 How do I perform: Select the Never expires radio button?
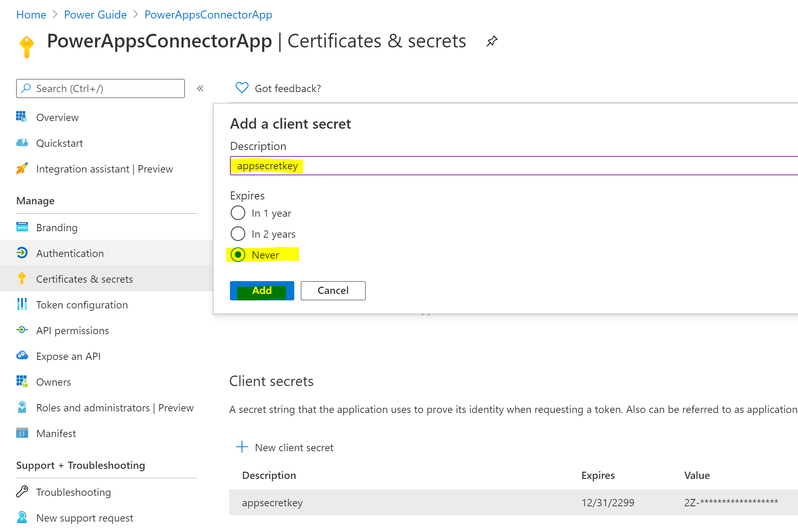pos(238,255)
